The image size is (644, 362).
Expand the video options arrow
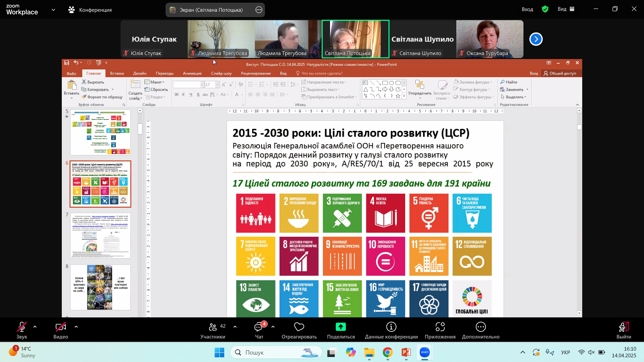76,327
